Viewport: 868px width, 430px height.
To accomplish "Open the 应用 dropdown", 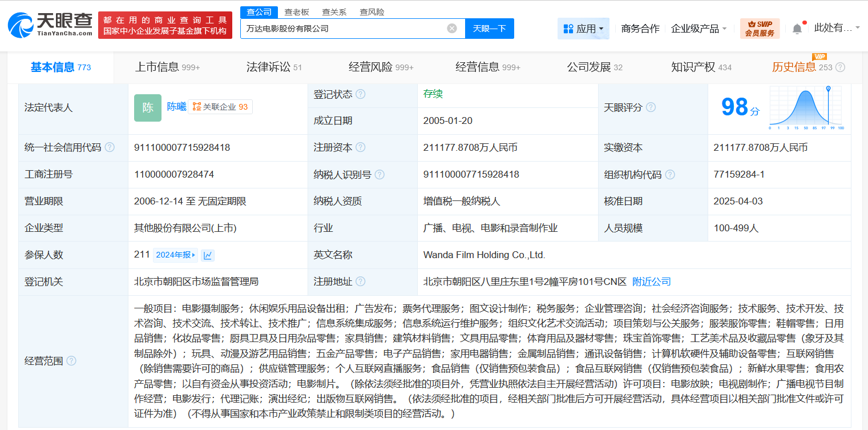I will point(583,27).
